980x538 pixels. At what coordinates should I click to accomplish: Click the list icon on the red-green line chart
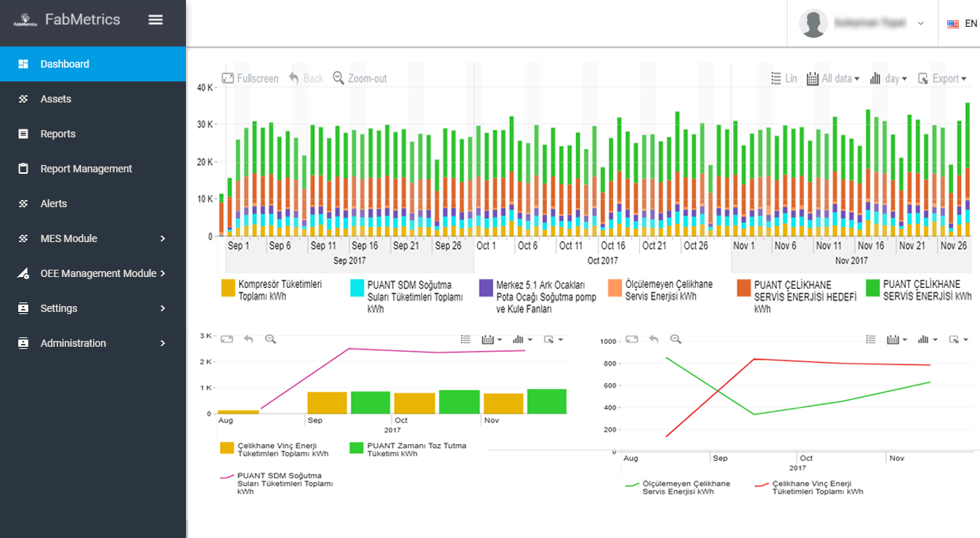click(x=872, y=340)
